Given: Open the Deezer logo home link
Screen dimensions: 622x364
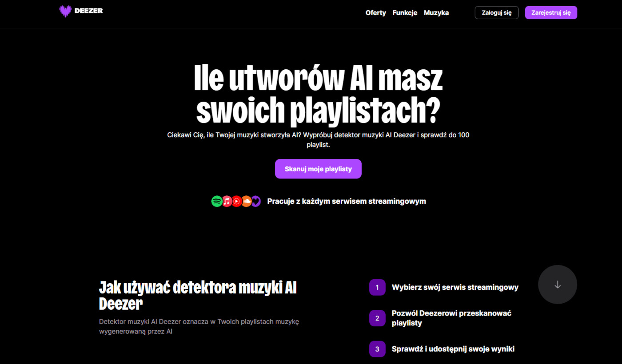Looking at the screenshot, I should tap(81, 11).
